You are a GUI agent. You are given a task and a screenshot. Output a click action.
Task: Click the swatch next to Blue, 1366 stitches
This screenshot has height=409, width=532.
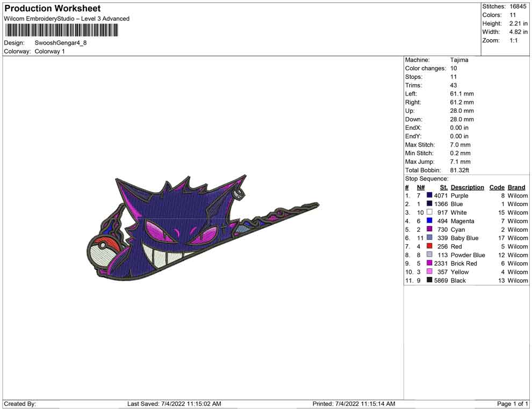[x=429, y=203]
